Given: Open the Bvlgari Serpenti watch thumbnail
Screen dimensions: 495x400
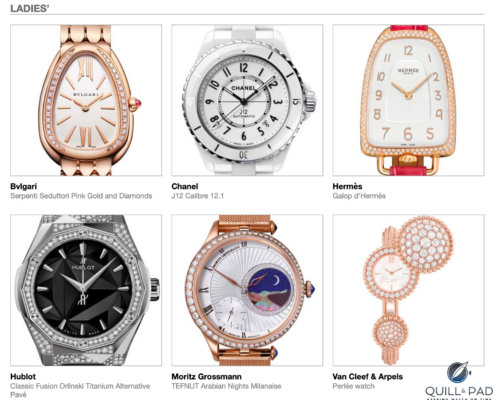Looking at the screenshot, I should pyautogui.click(x=86, y=100).
